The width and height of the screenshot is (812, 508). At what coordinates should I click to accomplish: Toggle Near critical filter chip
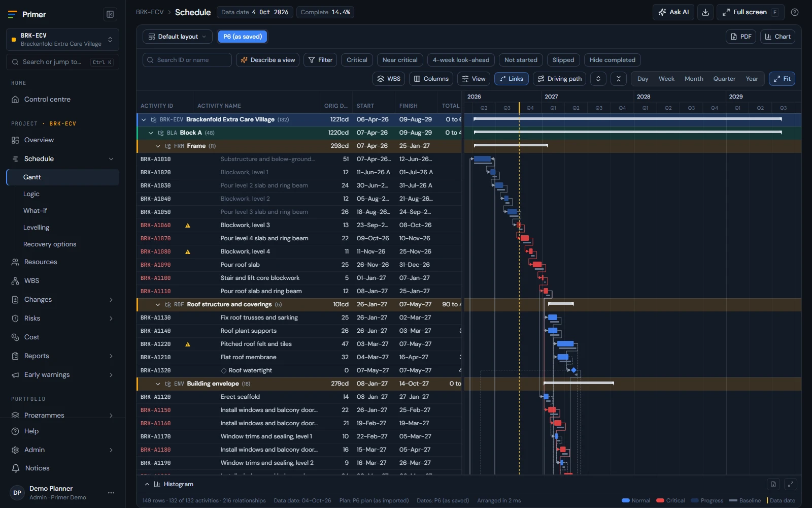pos(400,60)
